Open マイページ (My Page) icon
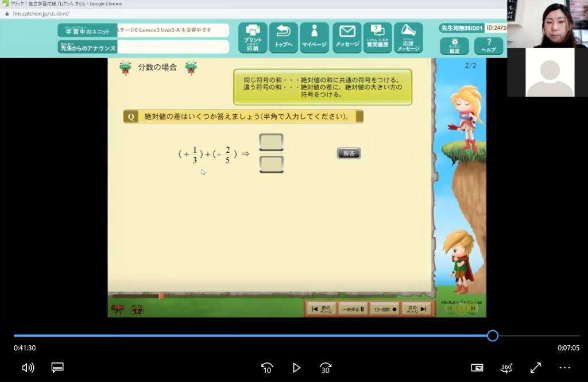The image size is (588, 382). (314, 38)
